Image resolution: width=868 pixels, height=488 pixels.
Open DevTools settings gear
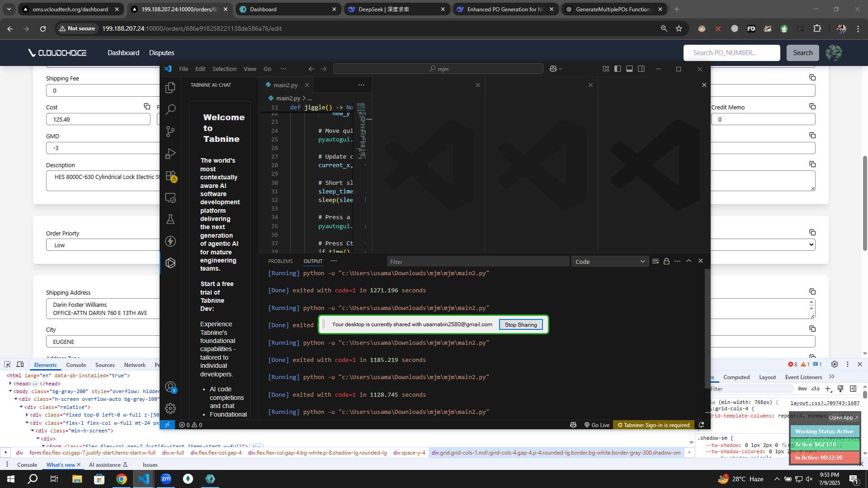click(835, 364)
